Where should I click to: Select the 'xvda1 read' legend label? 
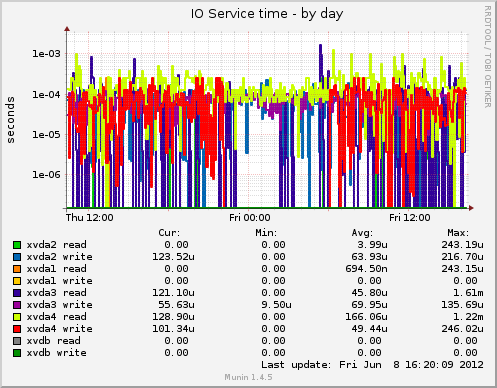click(x=57, y=269)
